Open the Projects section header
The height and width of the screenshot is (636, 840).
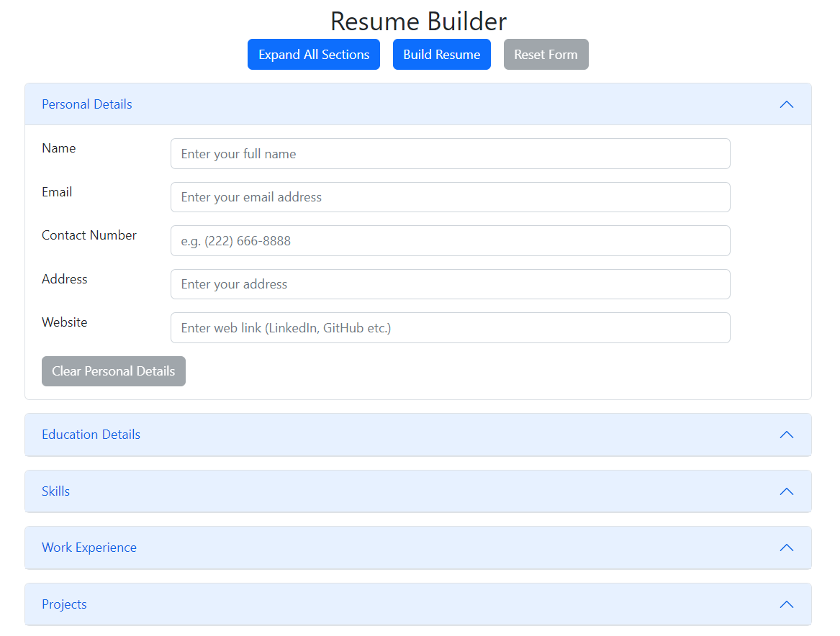click(418, 604)
